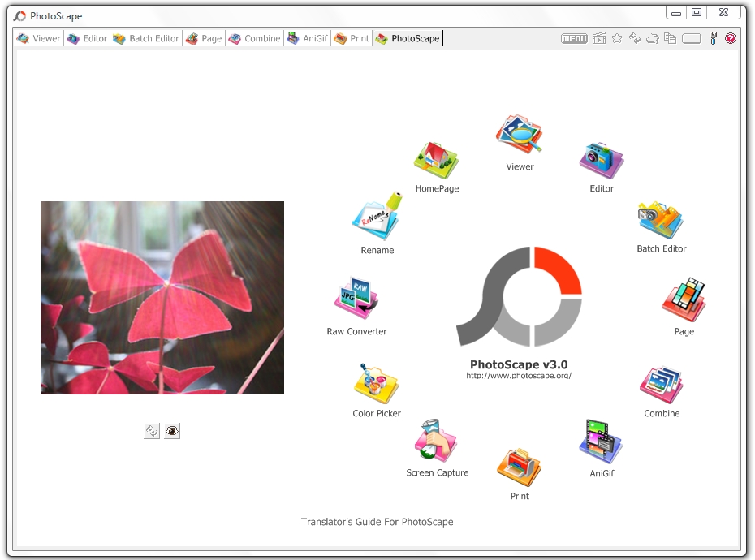Click the central PhotoScape logo
Viewport: 755px width, 560px height.
point(519,296)
